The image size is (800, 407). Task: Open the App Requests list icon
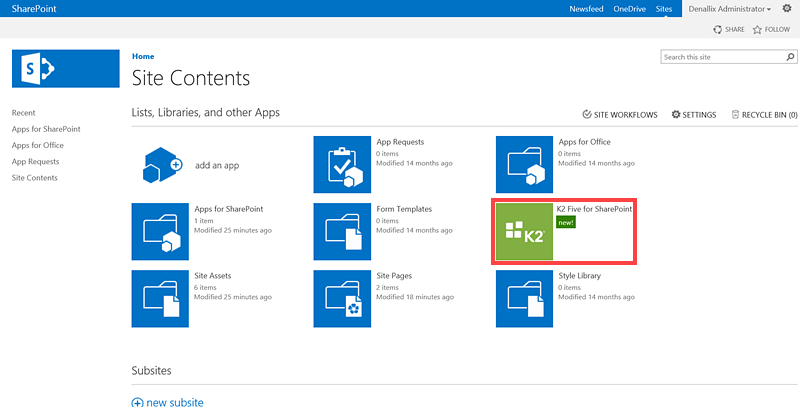[343, 164]
